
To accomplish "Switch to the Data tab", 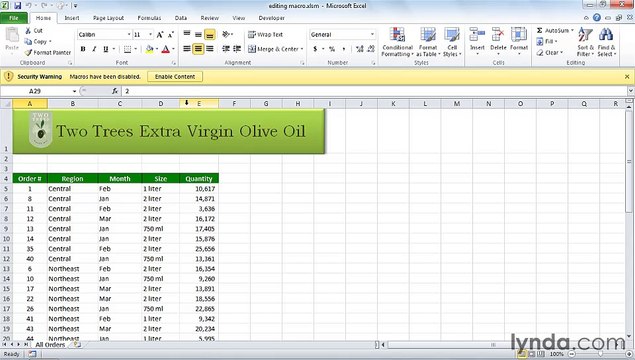I will click(181, 18).
